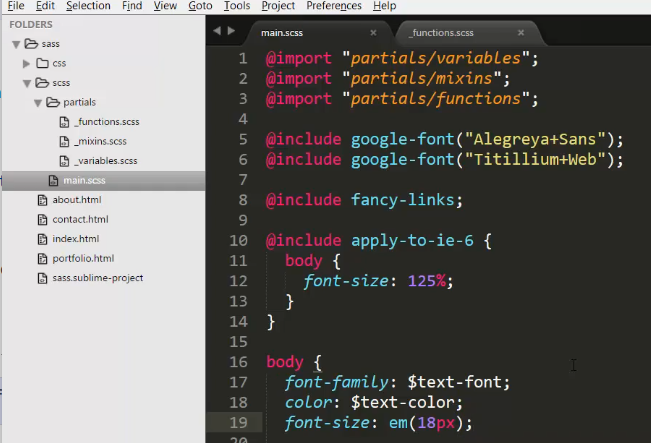Click the file icon beside _mixins.scss

pyautogui.click(x=66, y=141)
